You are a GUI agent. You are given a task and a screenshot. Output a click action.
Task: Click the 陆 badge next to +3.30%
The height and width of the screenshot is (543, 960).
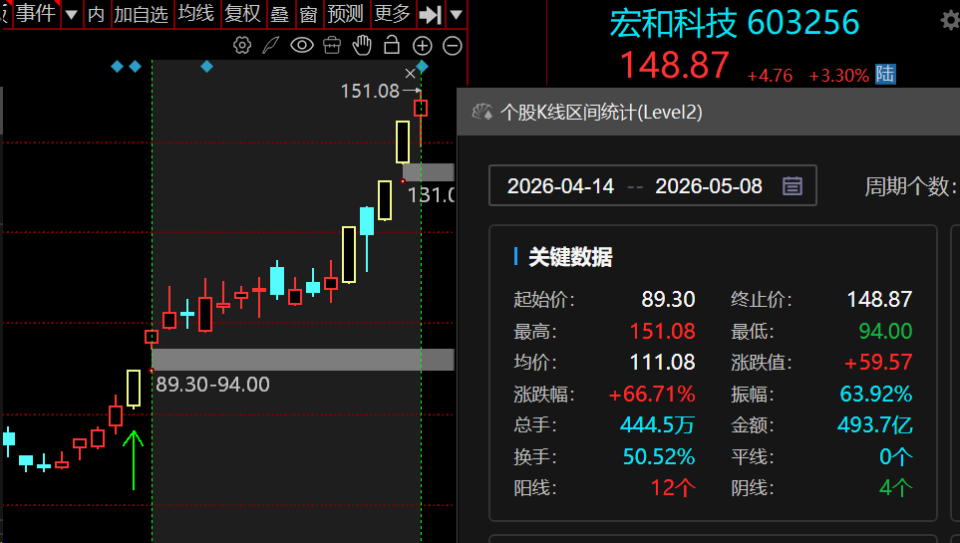(885, 74)
